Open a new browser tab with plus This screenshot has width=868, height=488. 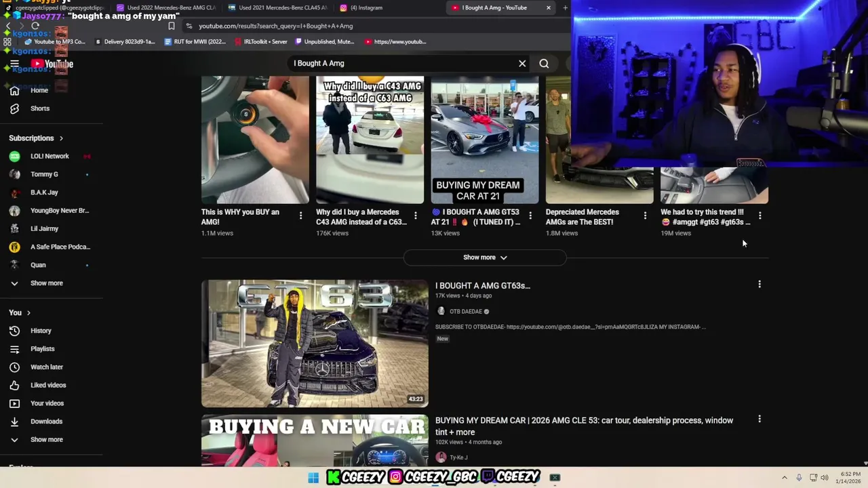[565, 7]
